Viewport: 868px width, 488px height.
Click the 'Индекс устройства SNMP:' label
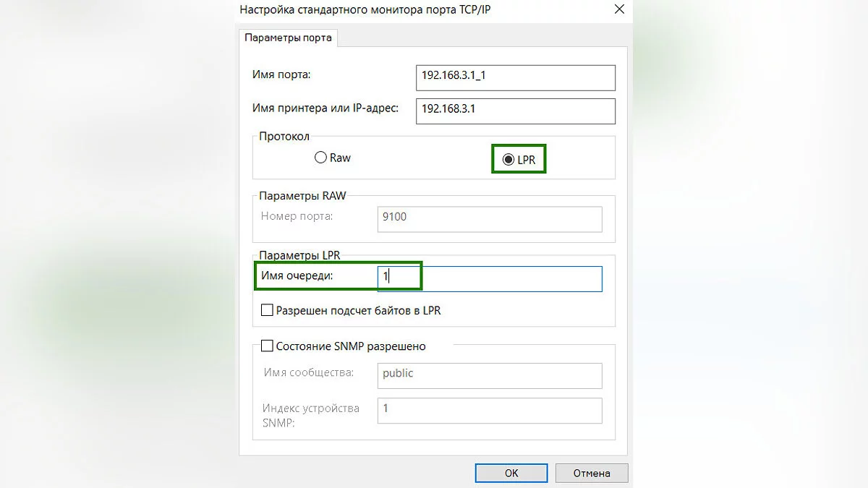click(311, 416)
